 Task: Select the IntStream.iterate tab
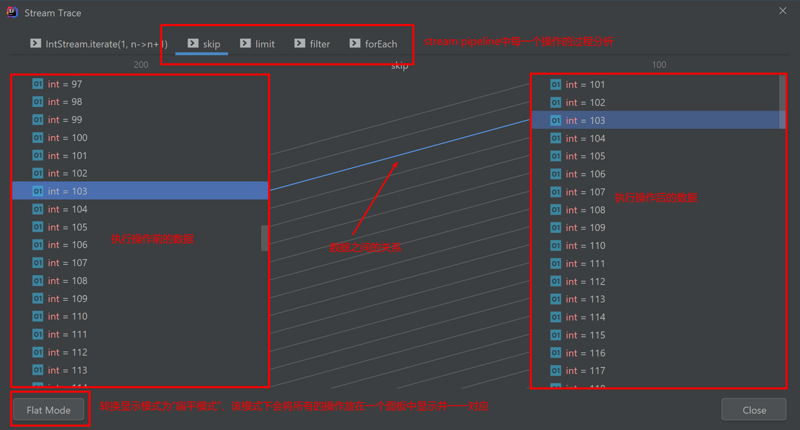[98, 44]
